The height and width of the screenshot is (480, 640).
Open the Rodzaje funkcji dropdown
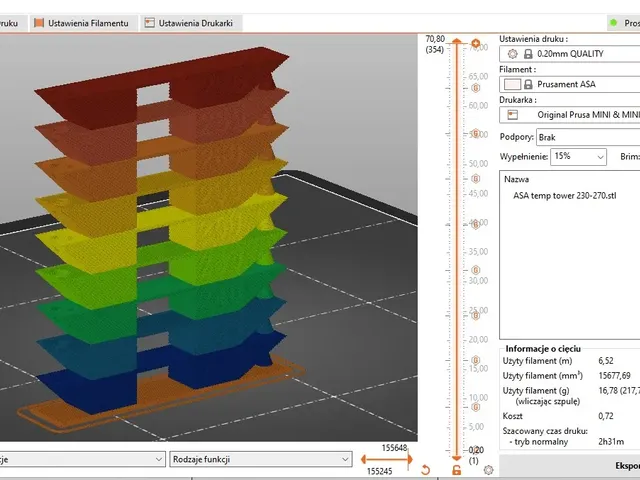(261, 459)
